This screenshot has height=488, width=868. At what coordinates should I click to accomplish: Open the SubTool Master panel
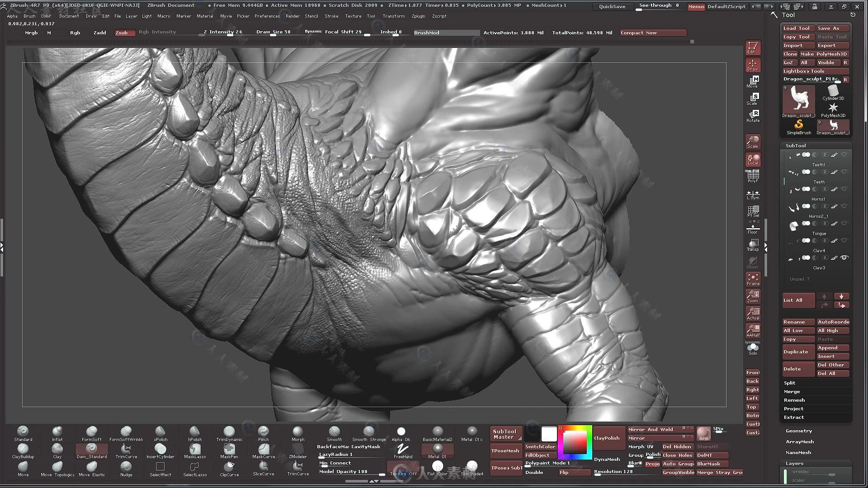505,434
